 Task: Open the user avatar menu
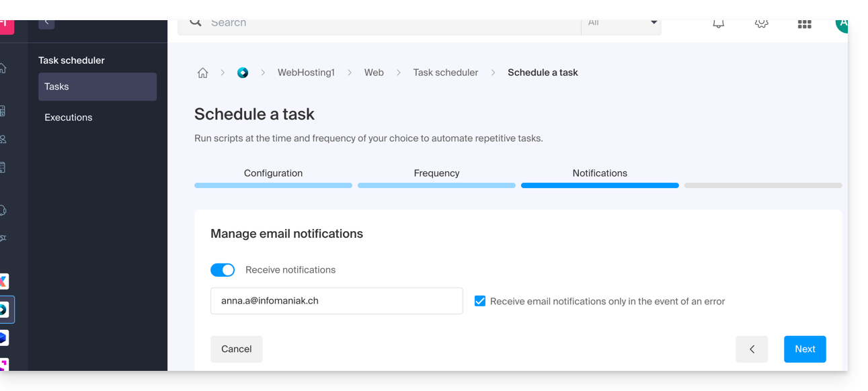[x=842, y=24]
